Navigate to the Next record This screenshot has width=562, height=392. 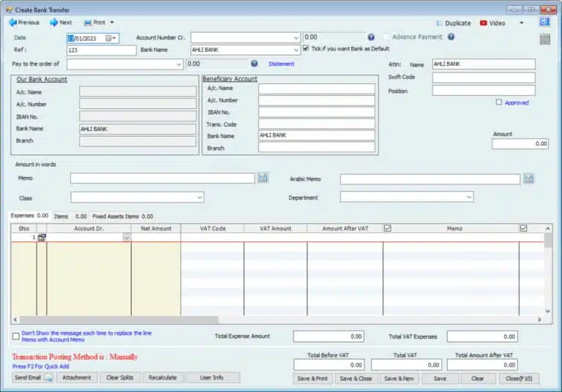click(60, 23)
